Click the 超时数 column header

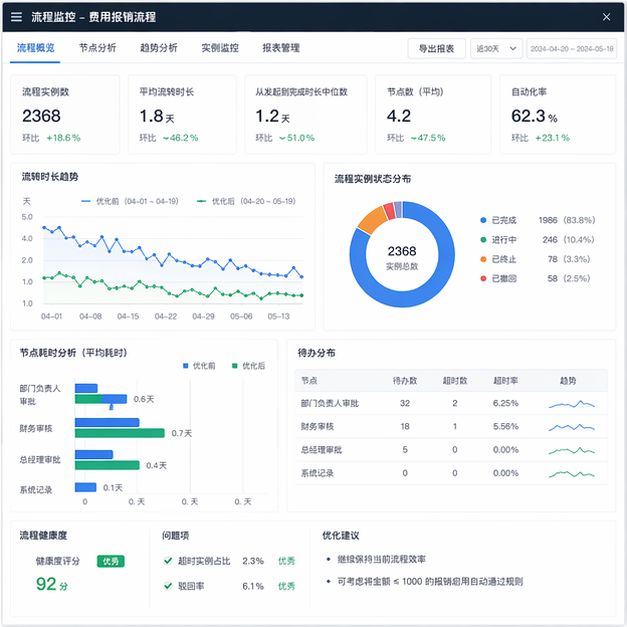pyautogui.click(x=455, y=381)
